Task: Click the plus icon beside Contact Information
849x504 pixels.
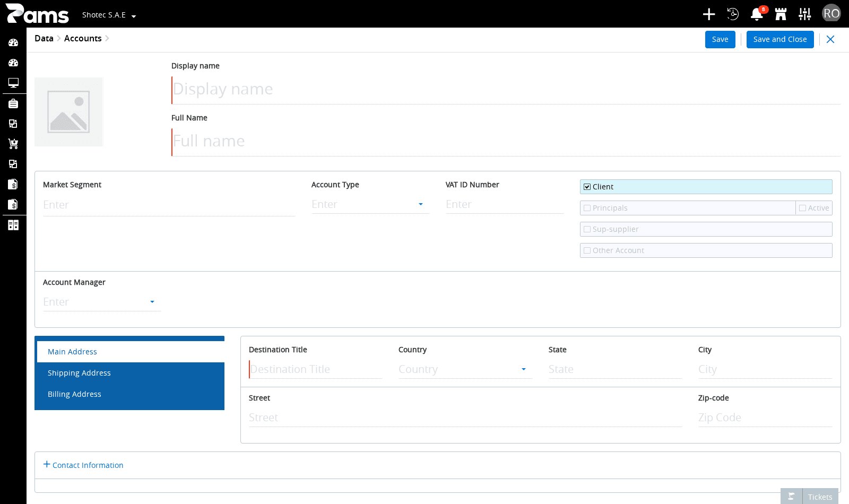Action: [47, 464]
